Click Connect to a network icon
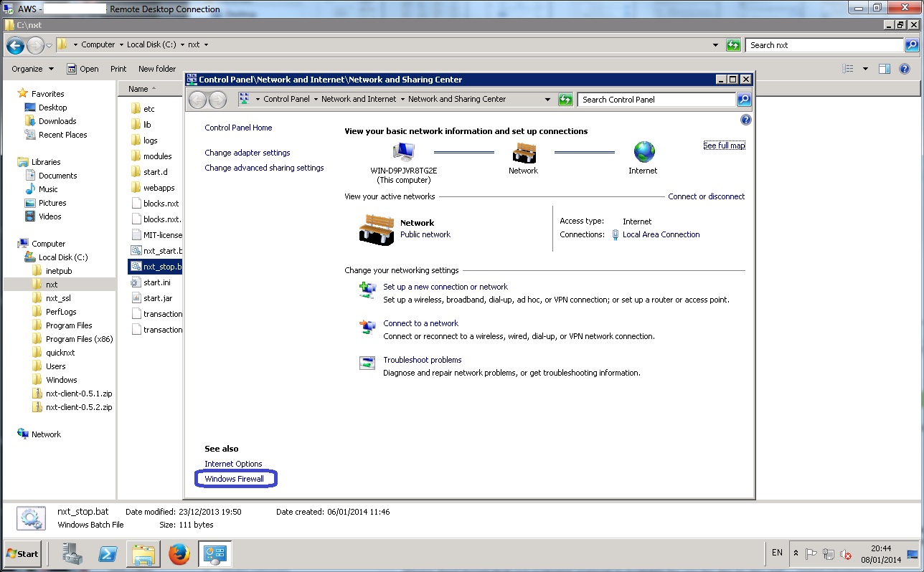Viewport: 924px width, 572px height. 367,327
